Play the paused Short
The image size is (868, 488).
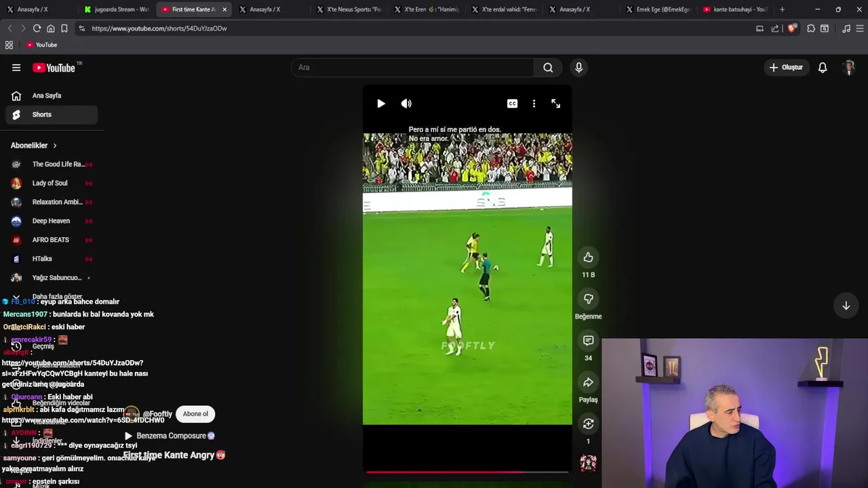pos(381,104)
